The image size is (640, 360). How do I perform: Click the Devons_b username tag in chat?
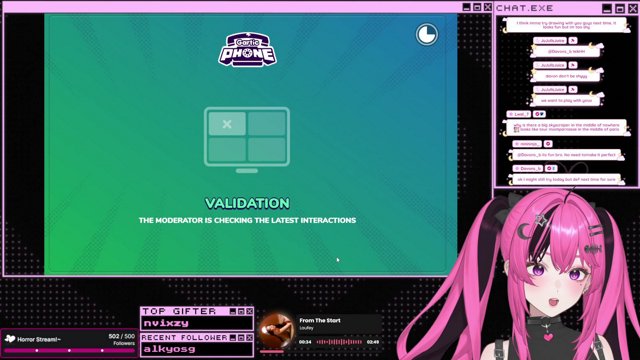[528, 168]
